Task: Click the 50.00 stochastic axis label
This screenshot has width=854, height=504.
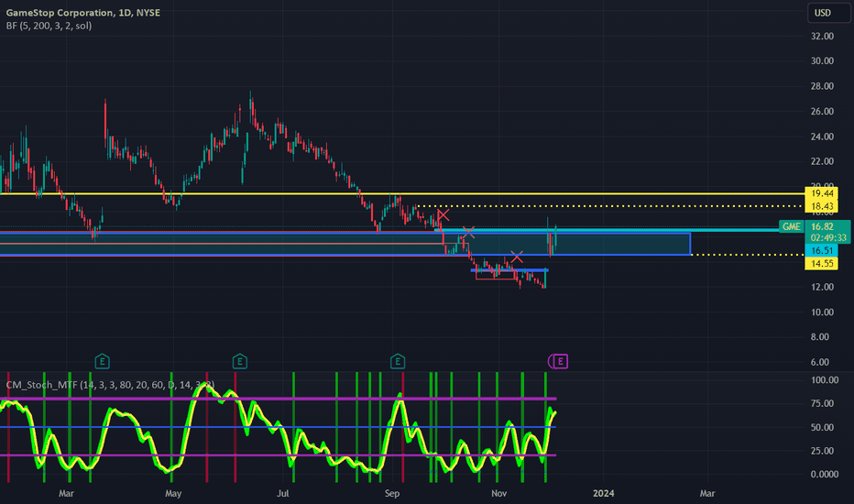Action: coord(823,427)
